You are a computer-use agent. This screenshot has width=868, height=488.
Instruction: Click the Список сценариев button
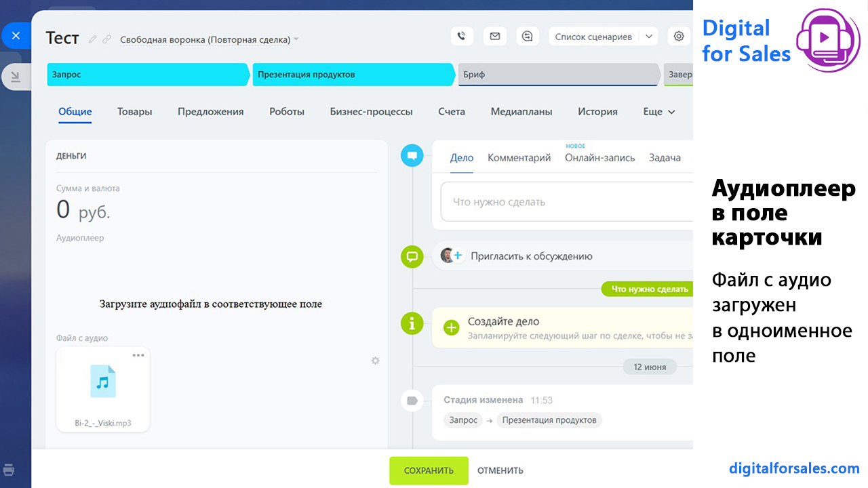coord(593,37)
